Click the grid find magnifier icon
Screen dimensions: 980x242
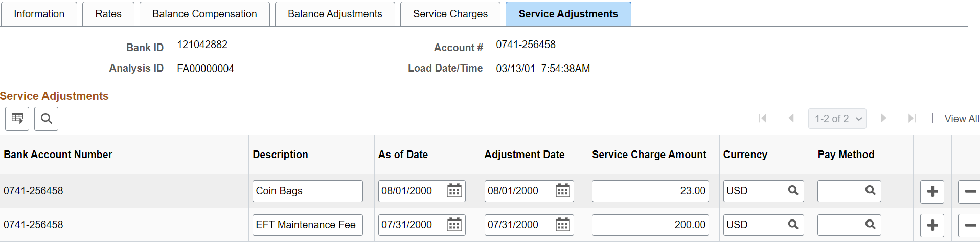[x=46, y=119]
